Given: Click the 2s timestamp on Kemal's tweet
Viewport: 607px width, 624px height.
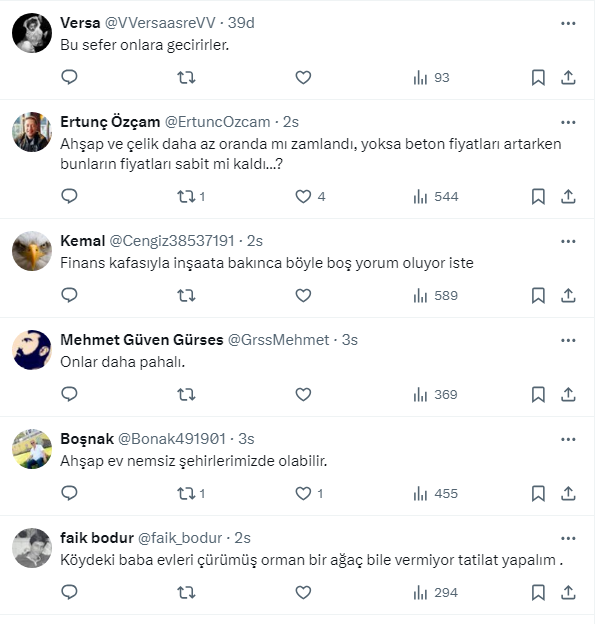Looking at the screenshot, I should pos(255,241).
